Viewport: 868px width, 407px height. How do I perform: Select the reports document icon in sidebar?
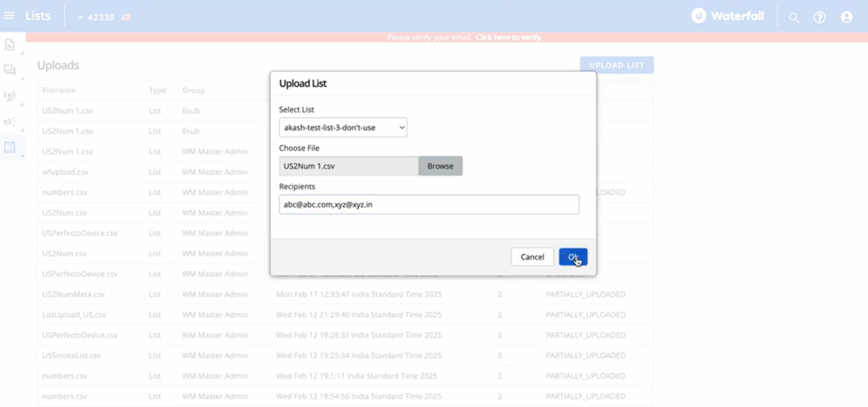click(x=10, y=44)
